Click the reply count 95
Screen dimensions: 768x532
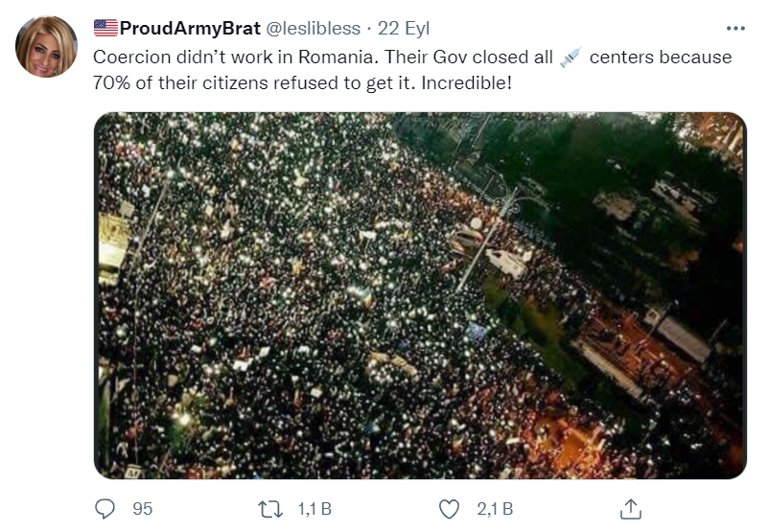pos(142,509)
